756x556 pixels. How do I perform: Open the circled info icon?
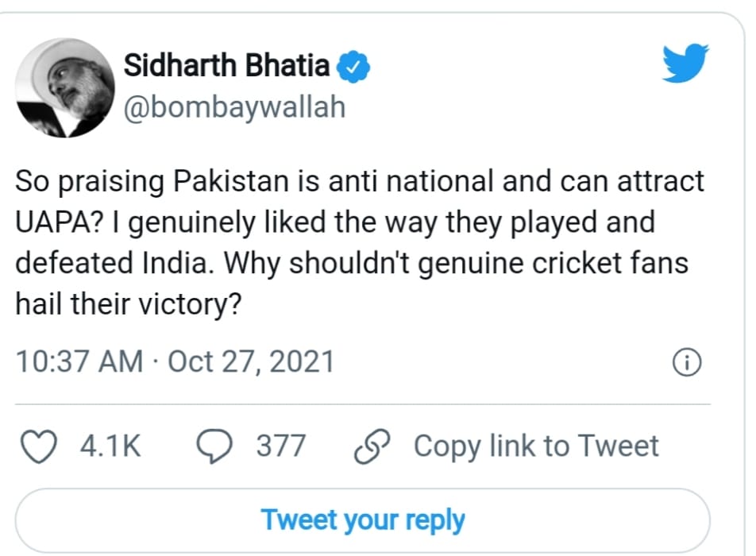pos(687,363)
